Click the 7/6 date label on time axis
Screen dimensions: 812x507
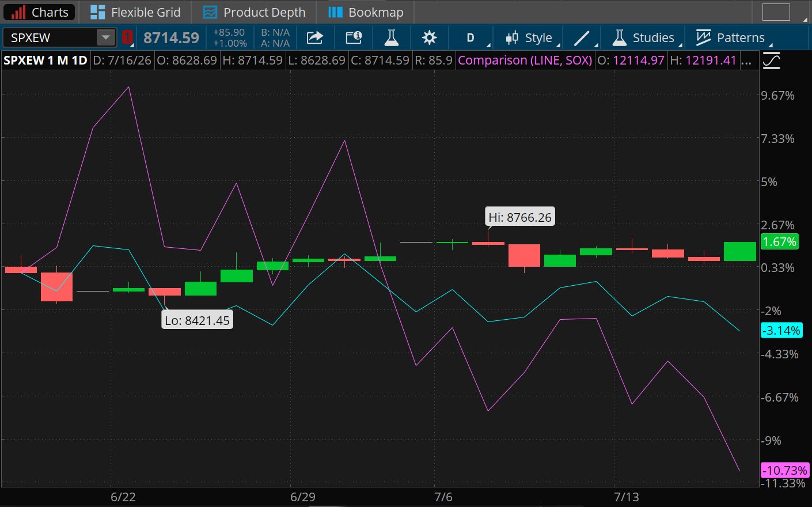click(443, 497)
